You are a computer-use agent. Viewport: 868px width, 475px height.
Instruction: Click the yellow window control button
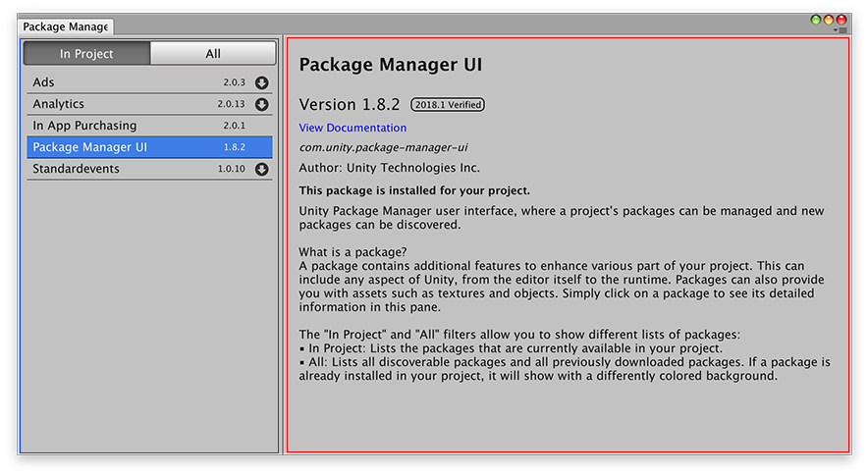tap(829, 20)
